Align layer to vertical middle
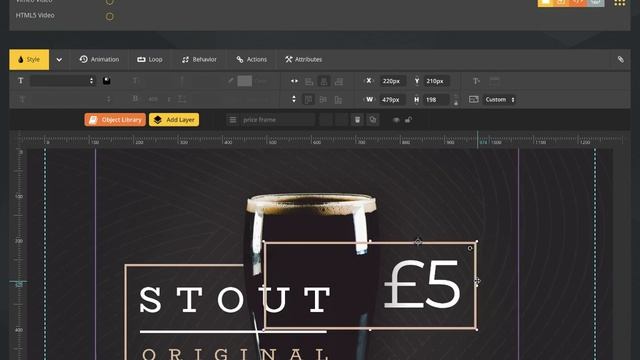 coord(323,100)
